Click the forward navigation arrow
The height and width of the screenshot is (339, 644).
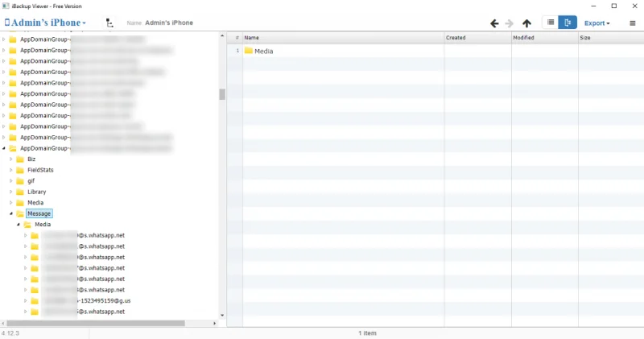[510, 23]
